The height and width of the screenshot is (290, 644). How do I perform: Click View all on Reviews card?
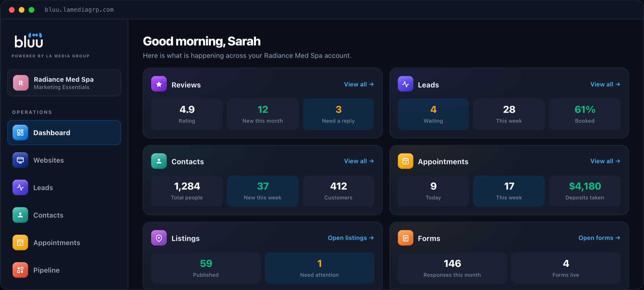tap(359, 84)
